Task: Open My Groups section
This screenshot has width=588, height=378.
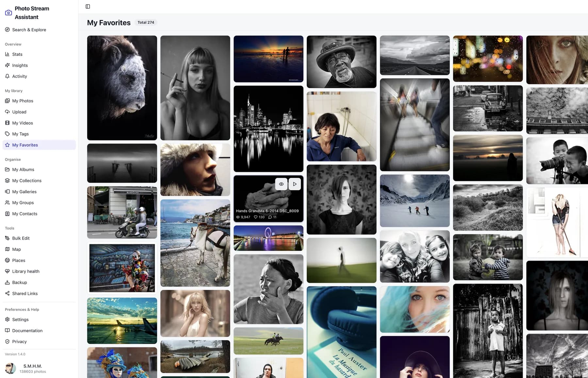Action: pos(39,203)
